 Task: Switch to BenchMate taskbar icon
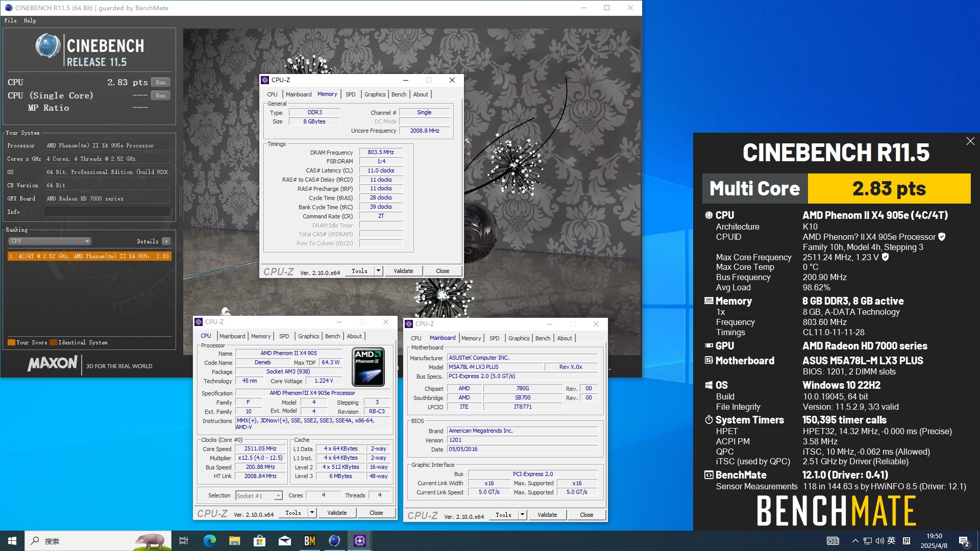(309, 541)
